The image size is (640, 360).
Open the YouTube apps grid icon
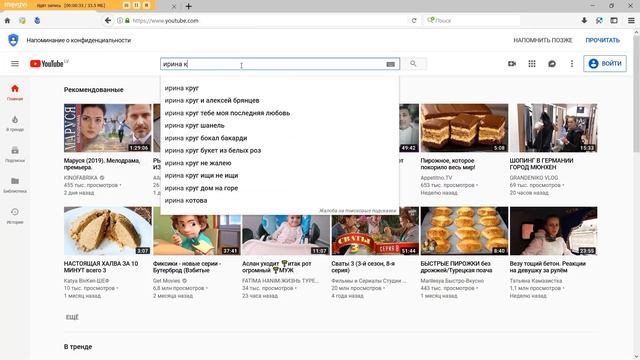click(532, 64)
